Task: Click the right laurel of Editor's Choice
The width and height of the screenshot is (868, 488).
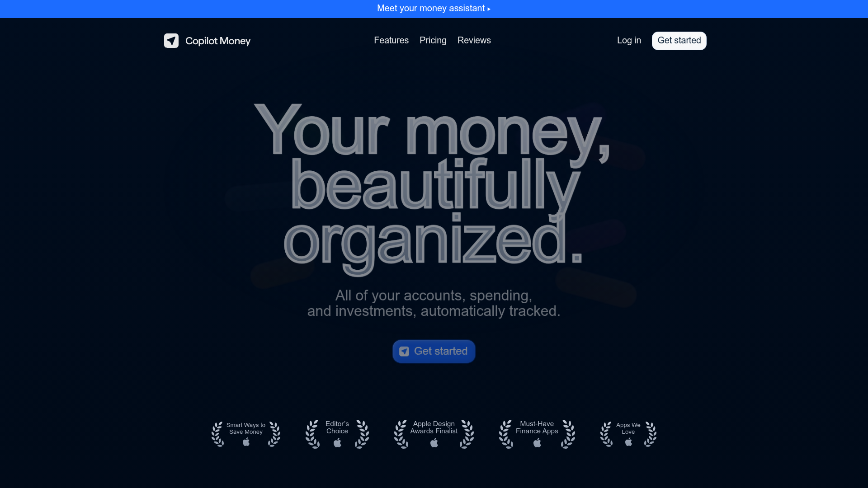Action: click(362, 434)
